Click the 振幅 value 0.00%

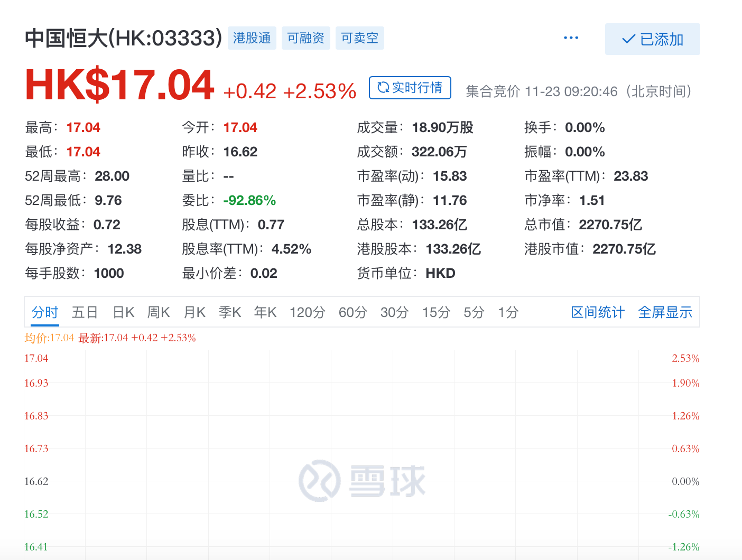click(x=585, y=152)
